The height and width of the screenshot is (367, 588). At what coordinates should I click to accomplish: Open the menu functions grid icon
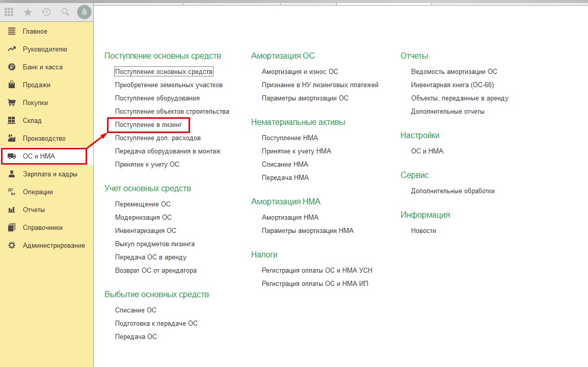(x=8, y=12)
